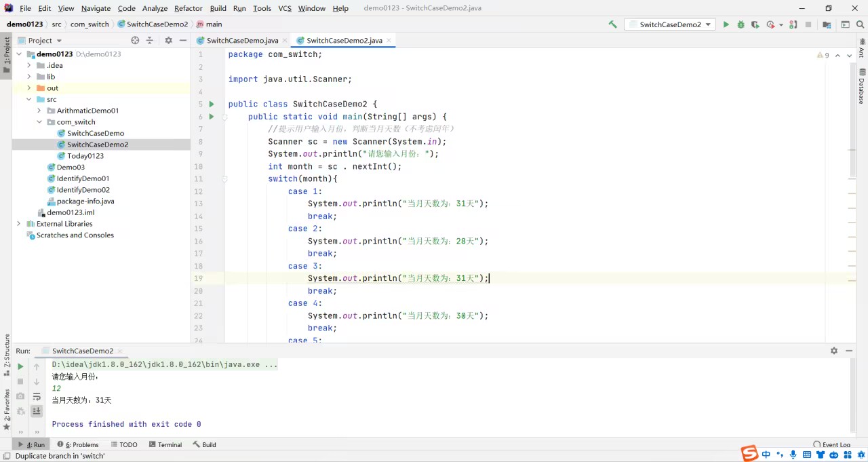Screen dimensions: 868x462
Task: Toggle tool window buttons icon in the status bar corner
Action: click(6, 457)
